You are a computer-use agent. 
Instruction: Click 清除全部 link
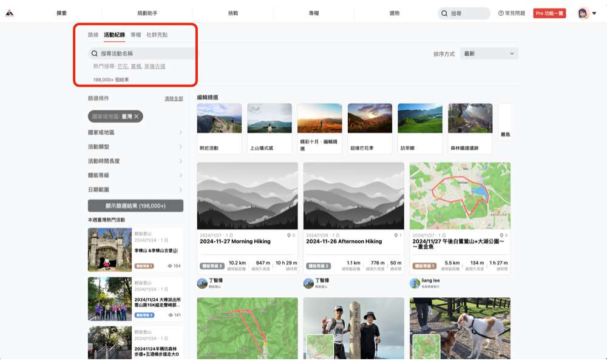click(x=174, y=99)
